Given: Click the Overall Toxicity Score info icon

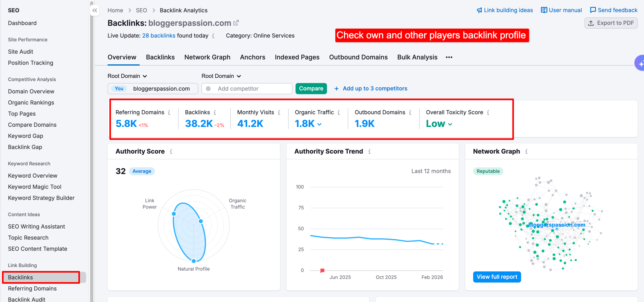Looking at the screenshot, I should [488, 112].
